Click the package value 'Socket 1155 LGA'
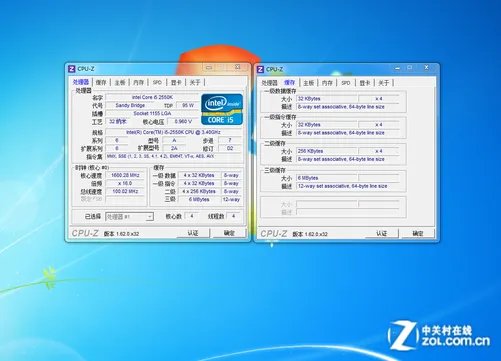This screenshot has width=501, height=361. (x=152, y=113)
